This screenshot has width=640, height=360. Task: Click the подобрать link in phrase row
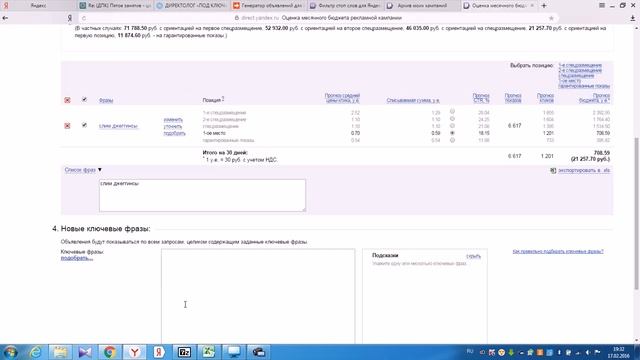click(175, 133)
